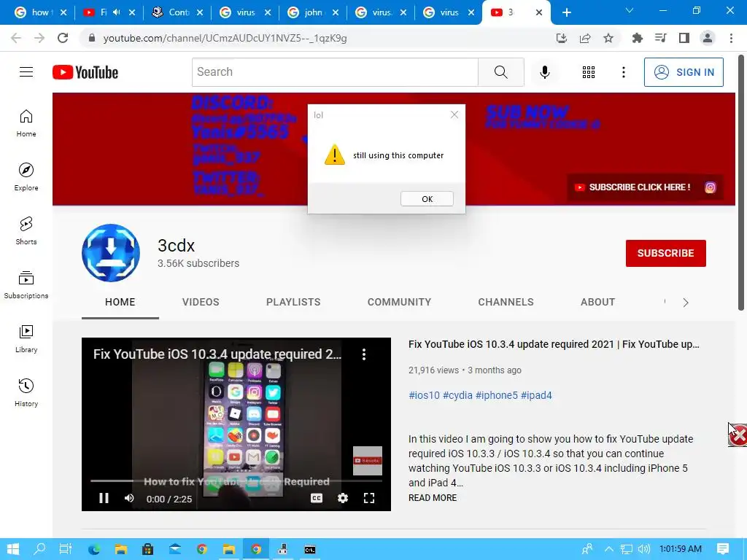The width and height of the screenshot is (747, 560).
Task: Seek on the video progress bar
Action: coord(236,481)
